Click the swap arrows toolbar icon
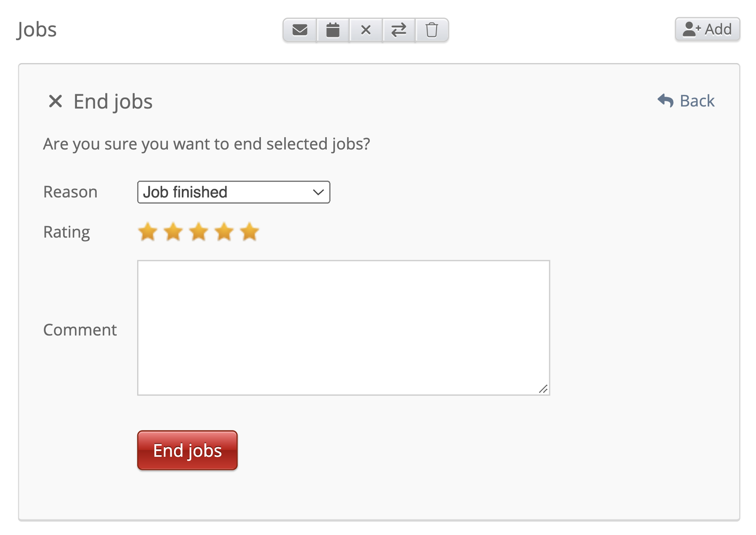This screenshot has height=535, width=756. [x=398, y=30]
